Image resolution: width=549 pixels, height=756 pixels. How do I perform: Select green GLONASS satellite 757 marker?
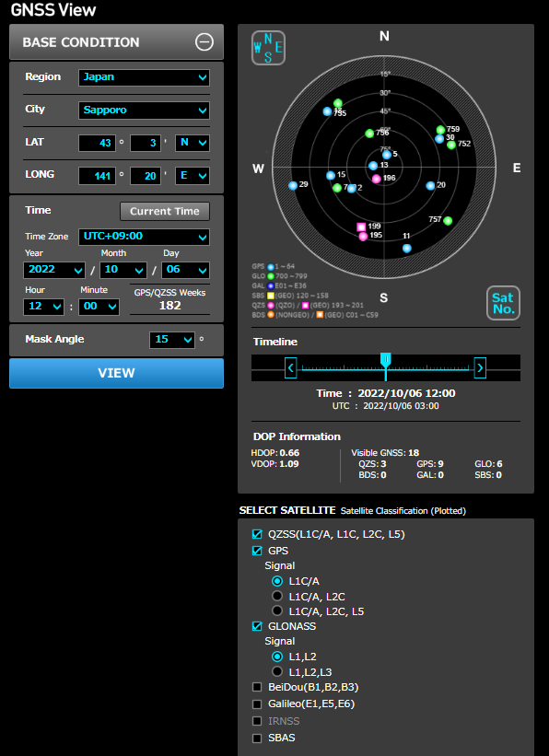coord(448,221)
